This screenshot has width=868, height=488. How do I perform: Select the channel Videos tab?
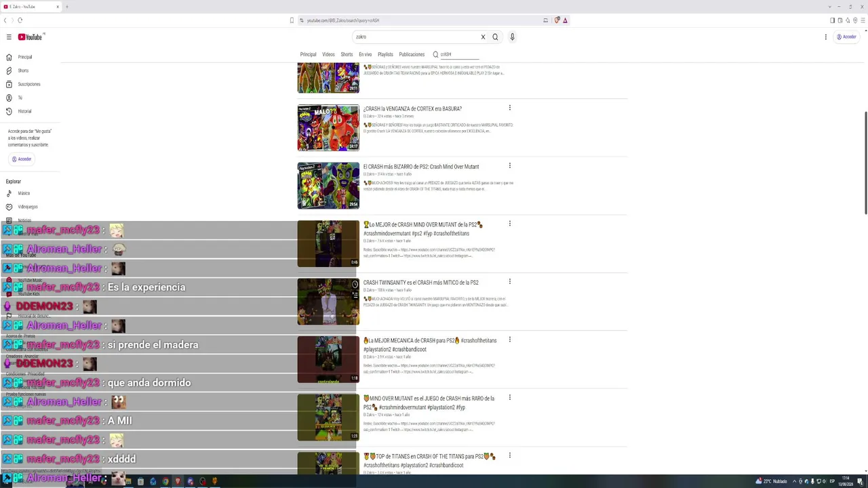328,54
